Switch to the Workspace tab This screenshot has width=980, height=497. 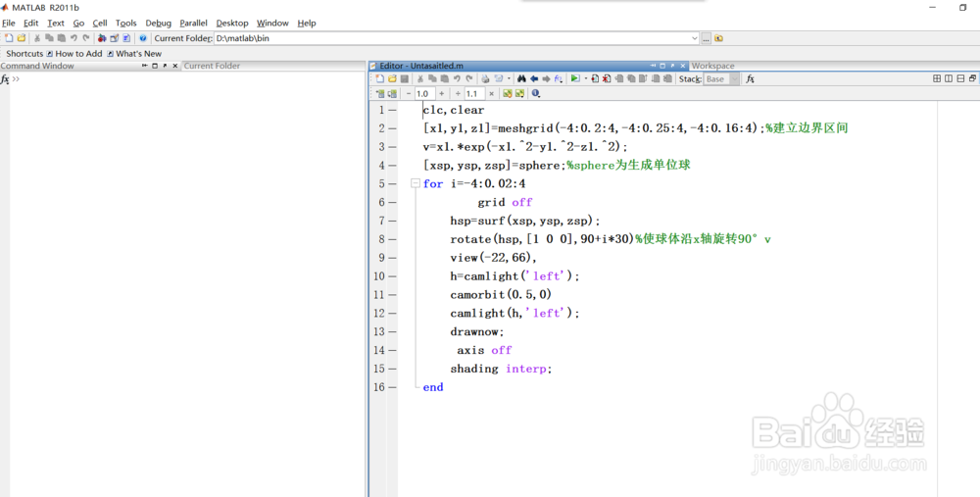point(712,66)
